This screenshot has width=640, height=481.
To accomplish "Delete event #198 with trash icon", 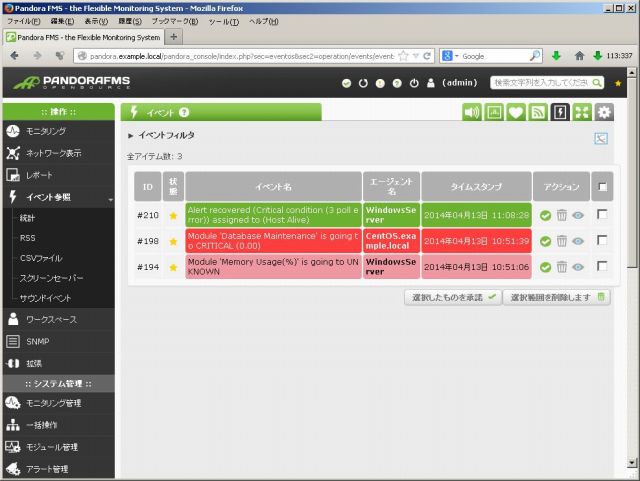I will [x=562, y=241].
